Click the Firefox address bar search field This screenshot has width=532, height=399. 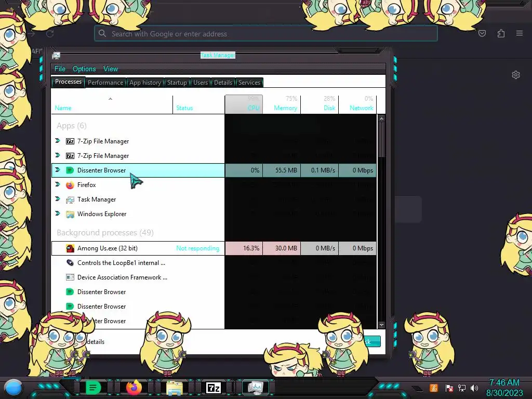[265, 34]
